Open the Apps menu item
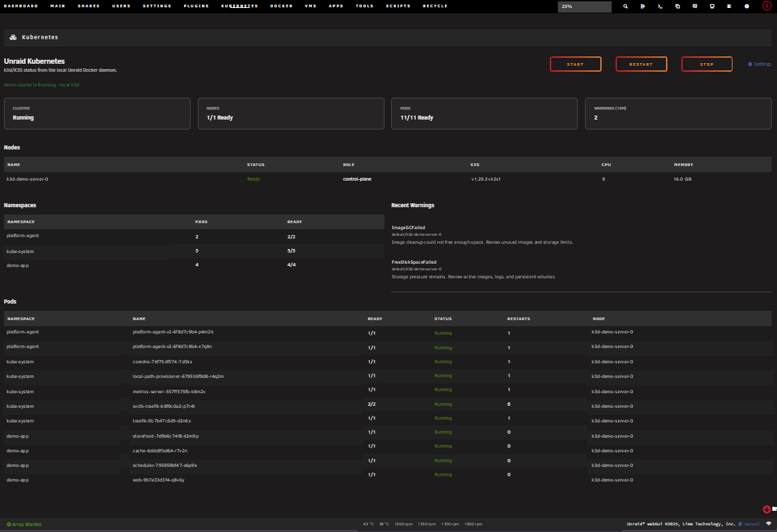The width and height of the screenshot is (777, 532). [x=336, y=6]
